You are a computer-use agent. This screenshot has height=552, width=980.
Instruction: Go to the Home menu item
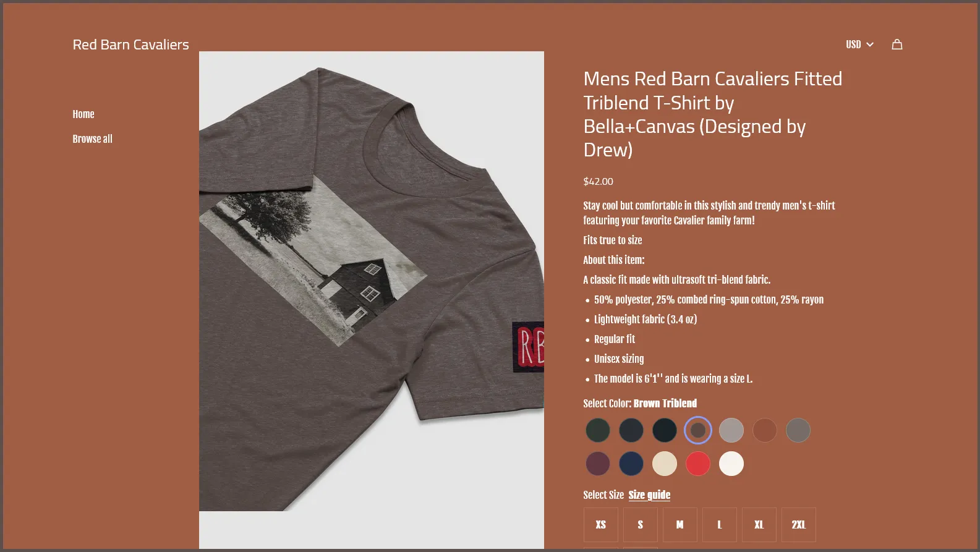(83, 114)
